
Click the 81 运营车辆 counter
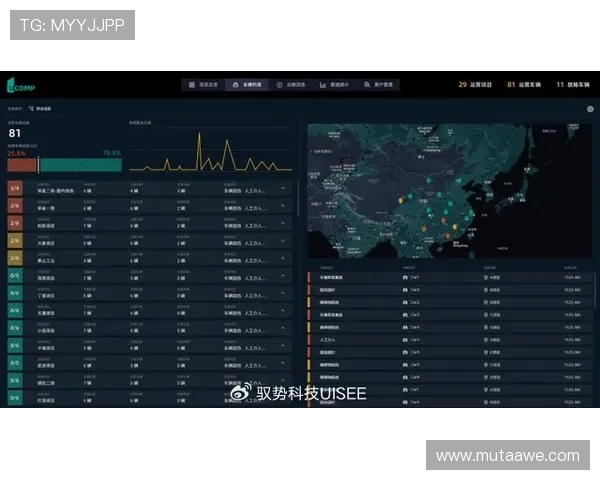coord(524,85)
